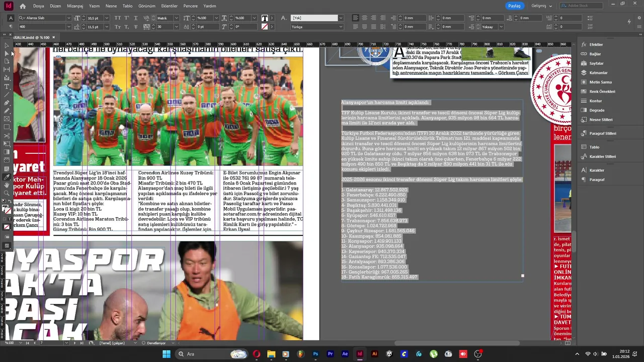
Task: Select the Scissors tool
Action: (7, 136)
